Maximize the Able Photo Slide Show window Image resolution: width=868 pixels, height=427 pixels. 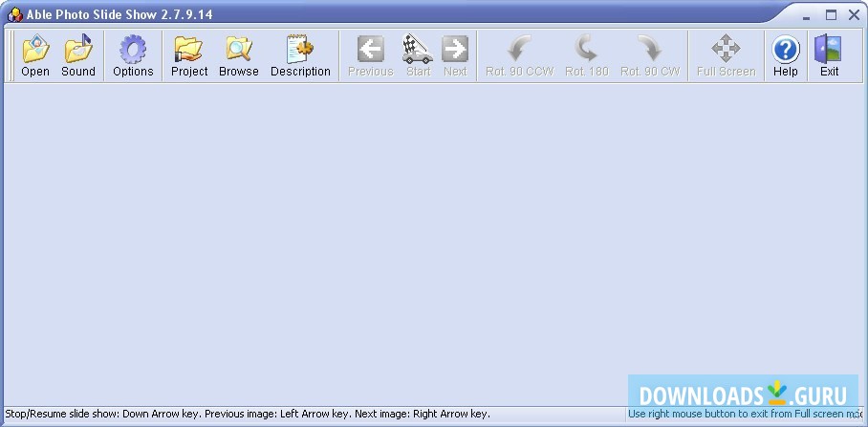[x=831, y=15]
